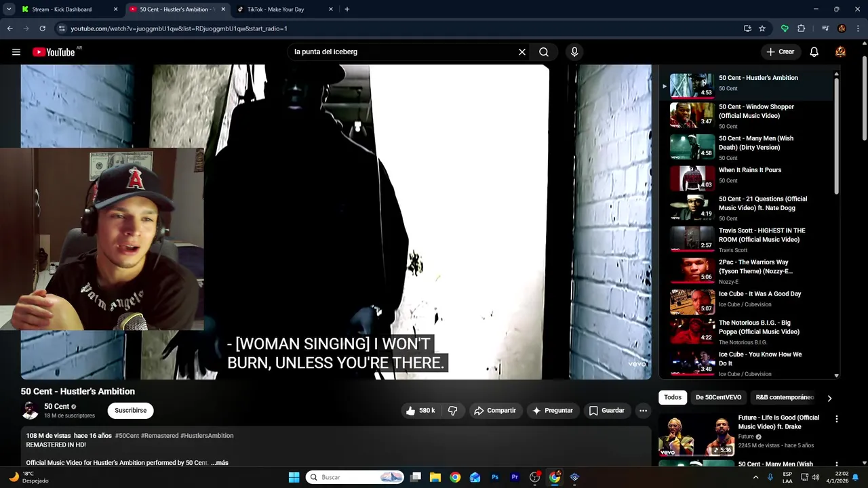This screenshot has height=488, width=868.
Task: Go to YouTube home via logo
Action: (54, 52)
